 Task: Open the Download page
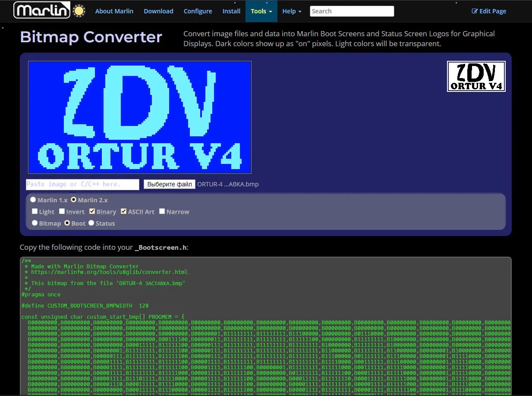tap(158, 11)
